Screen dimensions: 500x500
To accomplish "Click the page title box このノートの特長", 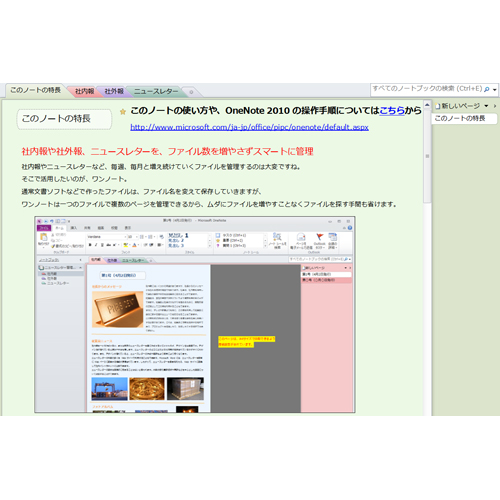I will point(64,119).
